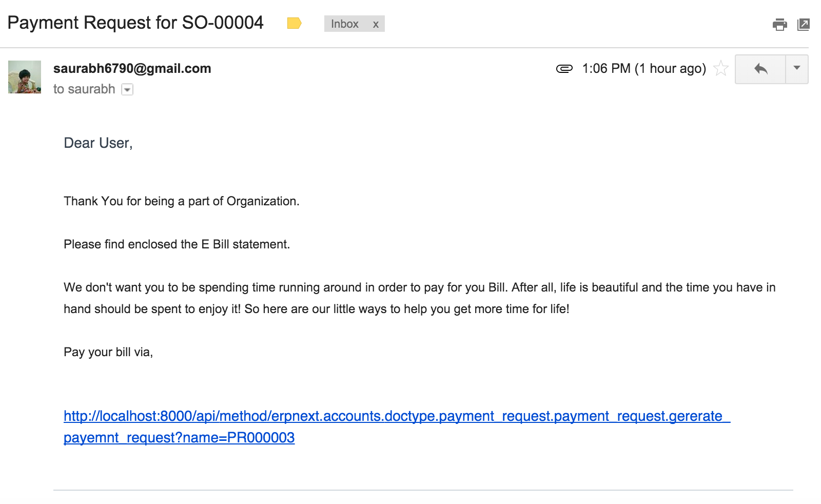821x504 pixels.
Task: Open the email in a new window
Action: click(x=803, y=24)
